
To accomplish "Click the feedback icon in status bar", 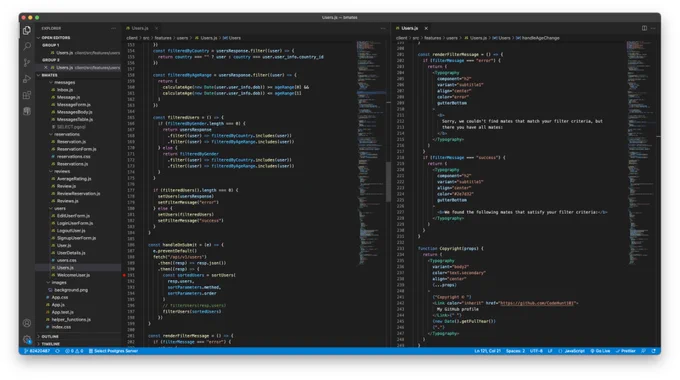I will [x=644, y=351].
